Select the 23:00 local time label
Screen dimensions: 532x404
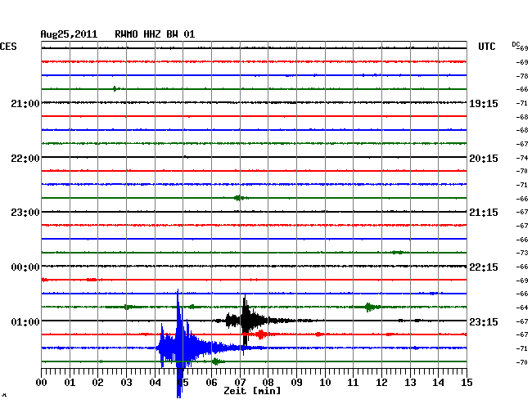25,213
